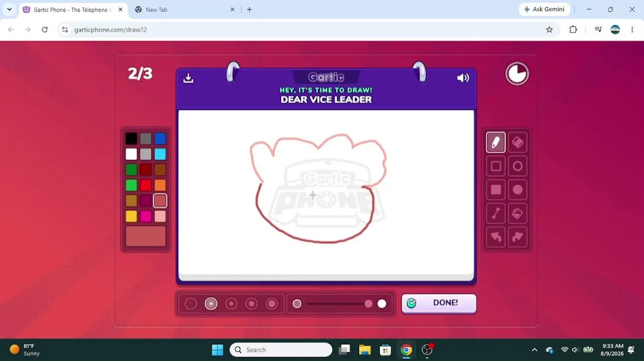Open Task View from the taskbar
The width and height of the screenshot is (644, 361).
pyautogui.click(x=344, y=349)
